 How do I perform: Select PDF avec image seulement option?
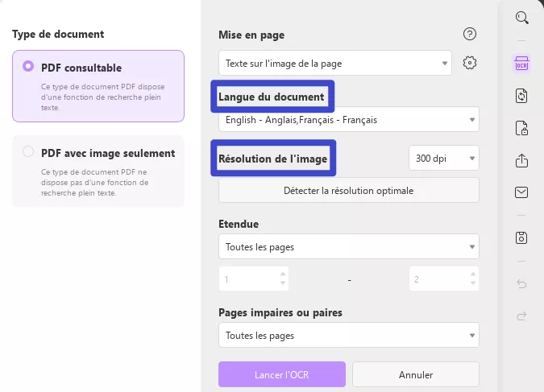click(x=29, y=152)
